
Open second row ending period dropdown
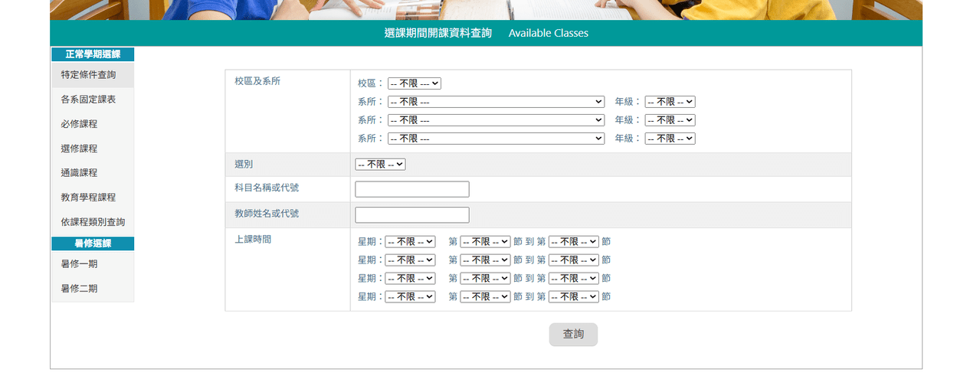[x=574, y=260]
